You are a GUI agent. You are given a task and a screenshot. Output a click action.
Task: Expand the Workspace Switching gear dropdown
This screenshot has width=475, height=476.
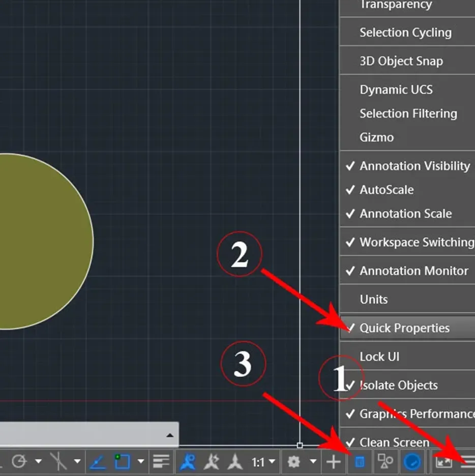[x=313, y=462]
